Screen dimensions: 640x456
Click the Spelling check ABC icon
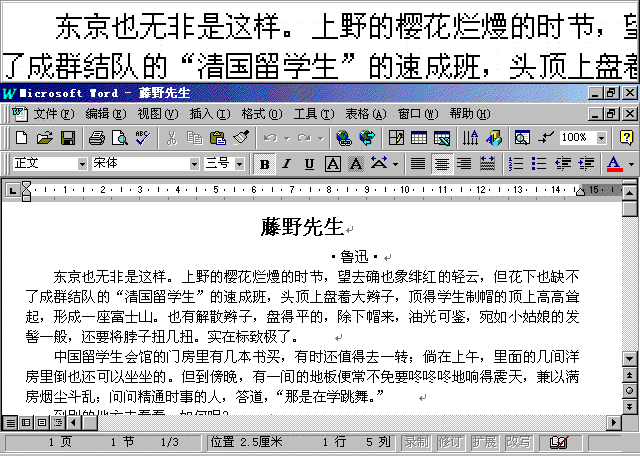(142, 137)
